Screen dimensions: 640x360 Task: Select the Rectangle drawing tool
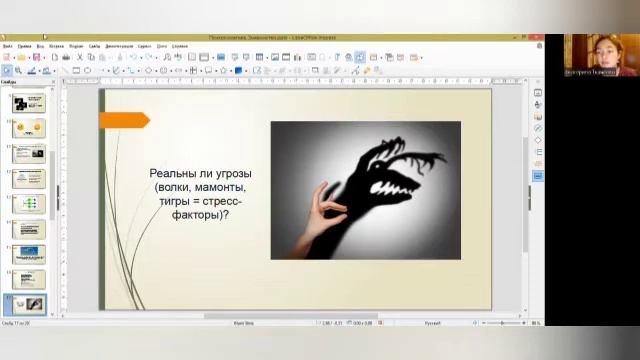pyautogui.click(x=76, y=71)
